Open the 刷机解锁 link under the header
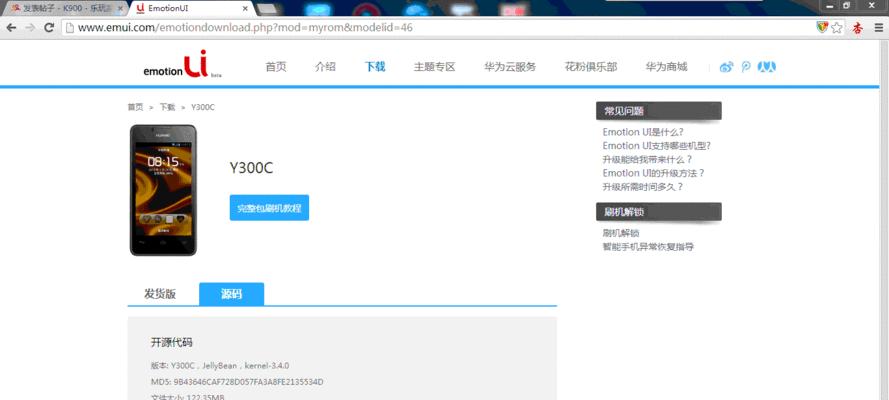Screen dimensions: 889x400 point(621,233)
